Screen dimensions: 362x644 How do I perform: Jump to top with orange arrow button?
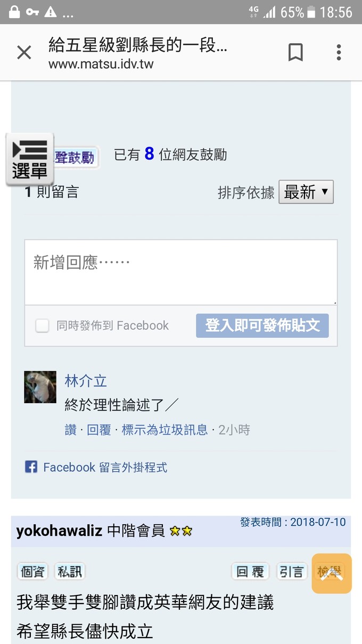[332, 574]
